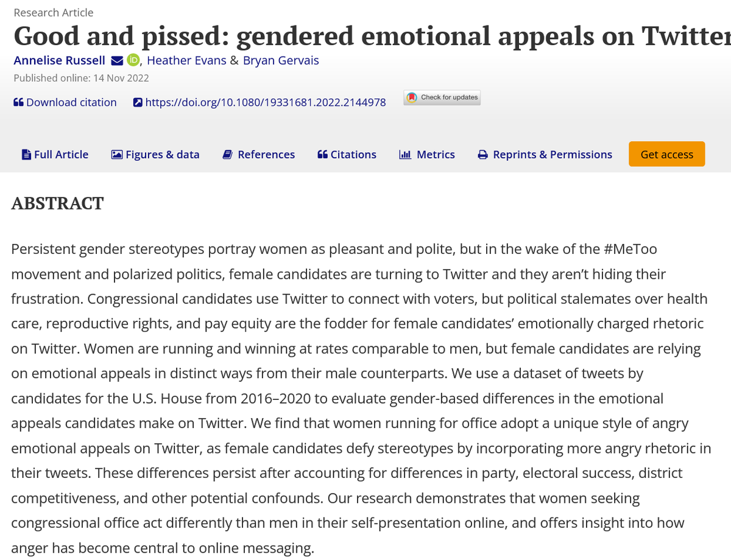Switch to the Figures & data tab
Screen dimensions: 731x560
click(155, 155)
